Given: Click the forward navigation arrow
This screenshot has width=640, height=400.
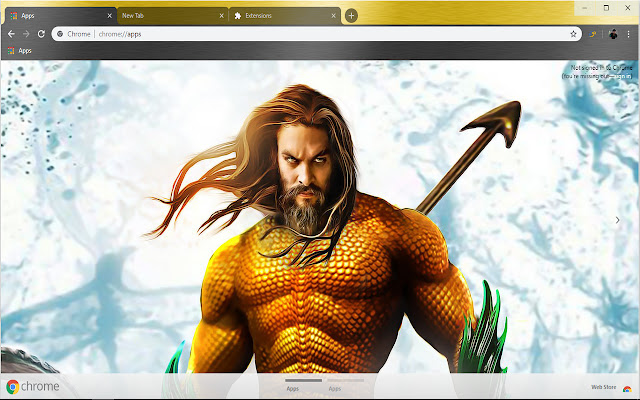Looking at the screenshot, I should click(x=26, y=34).
